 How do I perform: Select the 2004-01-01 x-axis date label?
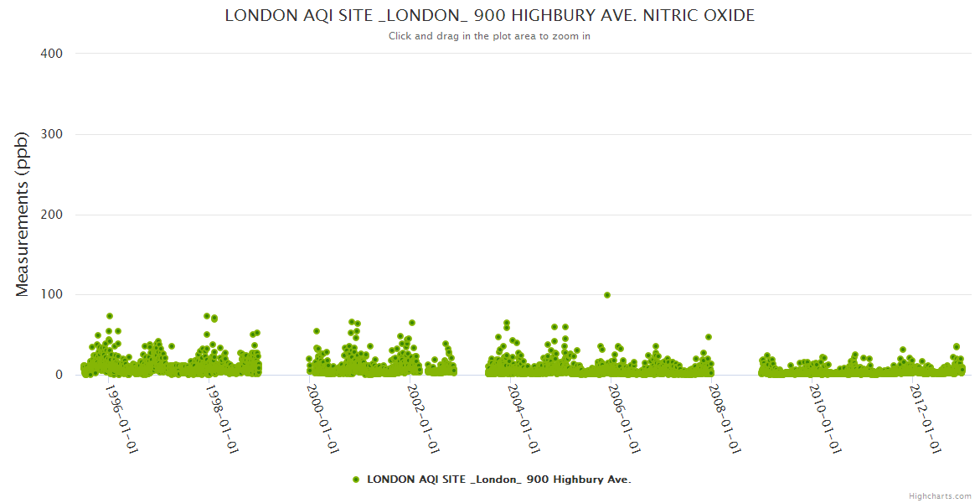[x=524, y=418]
